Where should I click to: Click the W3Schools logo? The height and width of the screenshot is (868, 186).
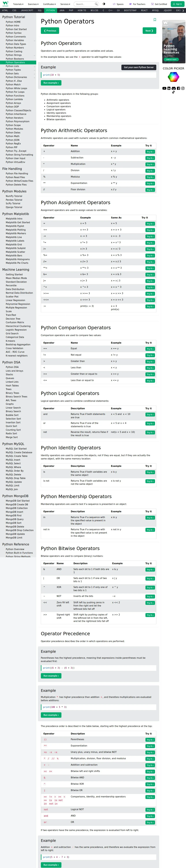pos(5,4)
